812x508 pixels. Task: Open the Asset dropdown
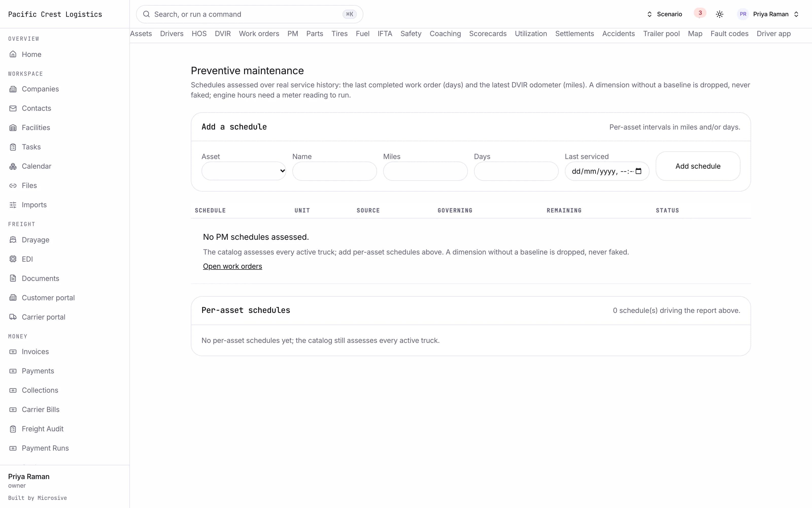pos(244,171)
